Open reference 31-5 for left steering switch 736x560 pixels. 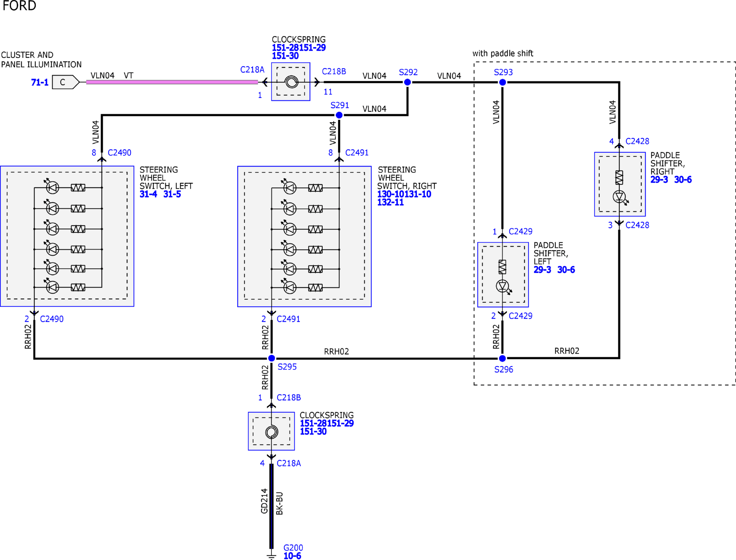click(x=172, y=194)
